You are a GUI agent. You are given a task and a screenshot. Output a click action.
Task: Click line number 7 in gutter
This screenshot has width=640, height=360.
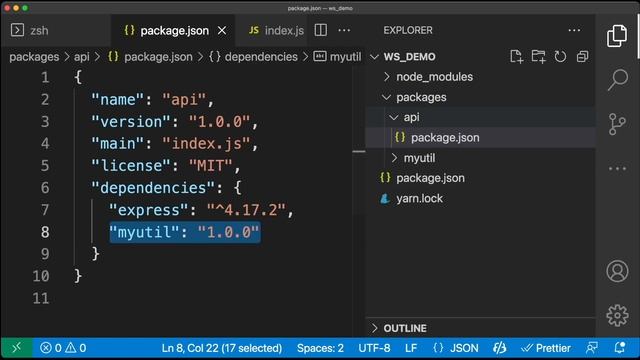point(45,210)
